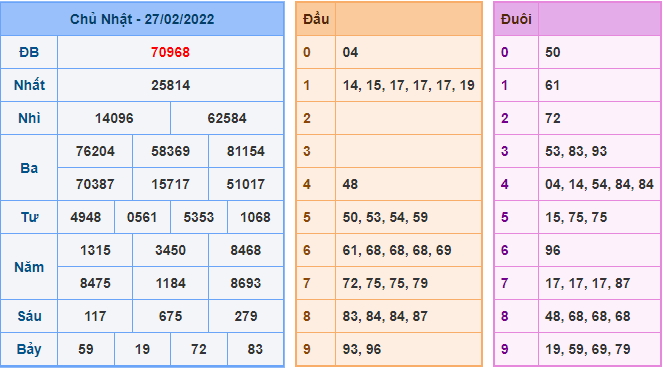This screenshot has width=663, height=368.
Task: Select seventh prize number 59
Action: 85,349
